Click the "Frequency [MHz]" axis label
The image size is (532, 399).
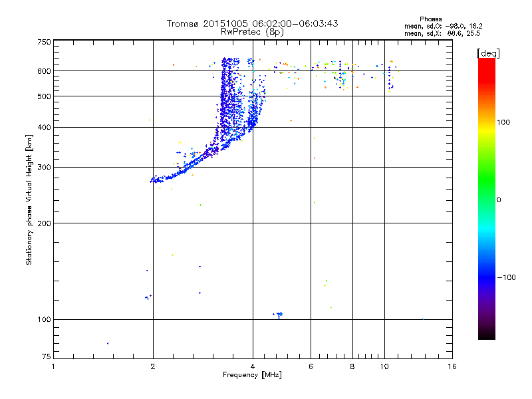(x=252, y=375)
